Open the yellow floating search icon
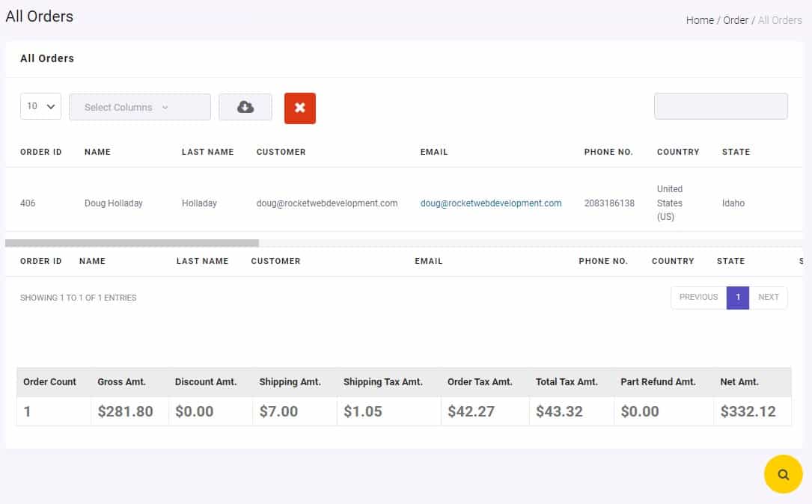The image size is (812, 504). (x=783, y=474)
